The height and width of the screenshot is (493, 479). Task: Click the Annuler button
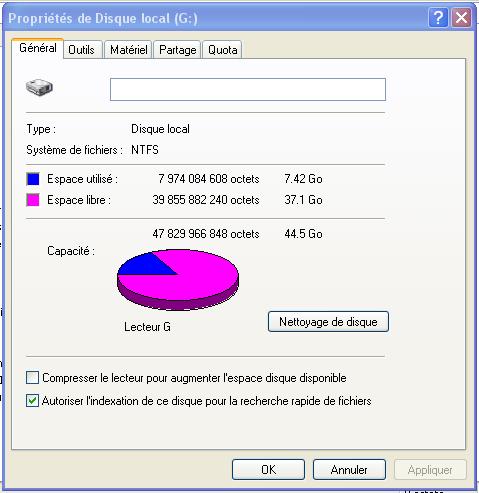click(x=349, y=470)
